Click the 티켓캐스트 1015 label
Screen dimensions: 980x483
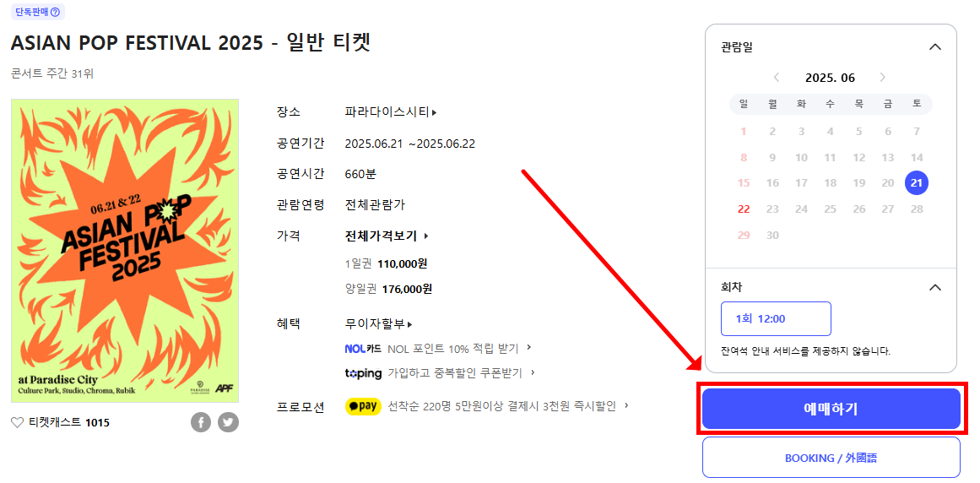(x=69, y=423)
